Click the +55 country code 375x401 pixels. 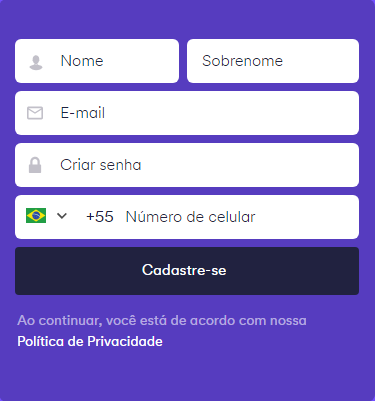pos(100,217)
